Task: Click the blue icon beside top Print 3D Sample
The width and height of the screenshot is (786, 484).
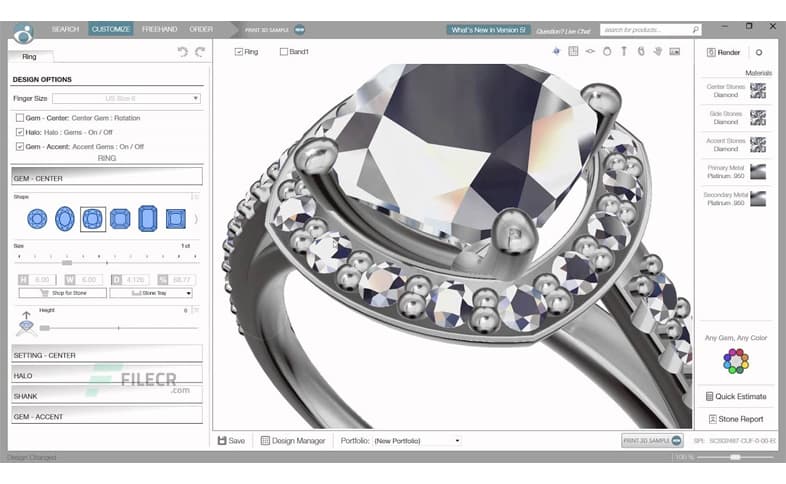Action: (x=299, y=30)
